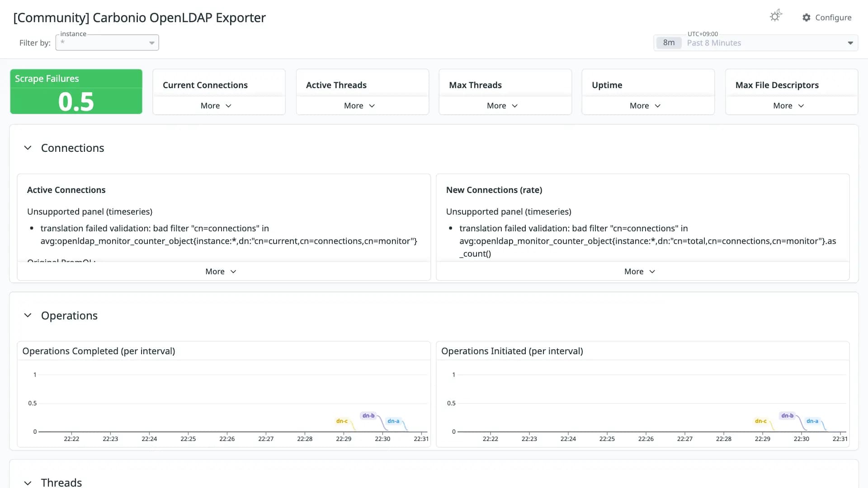Collapse the Threads section chevron

point(28,483)
